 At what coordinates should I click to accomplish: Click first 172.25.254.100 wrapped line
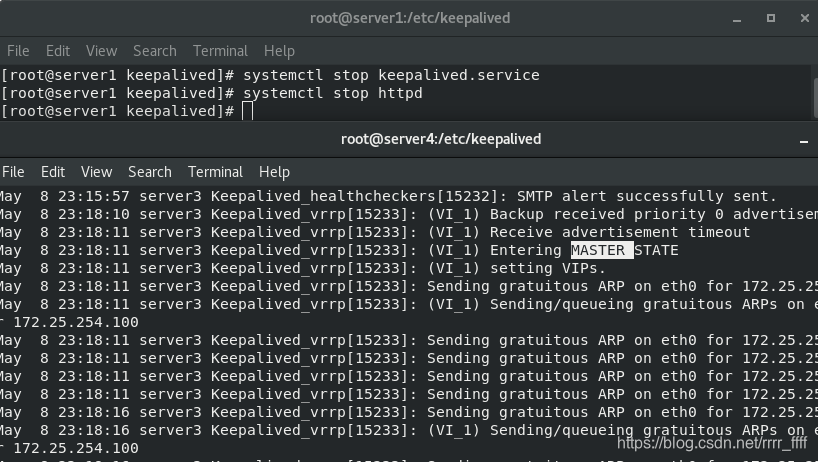[76, 322]
